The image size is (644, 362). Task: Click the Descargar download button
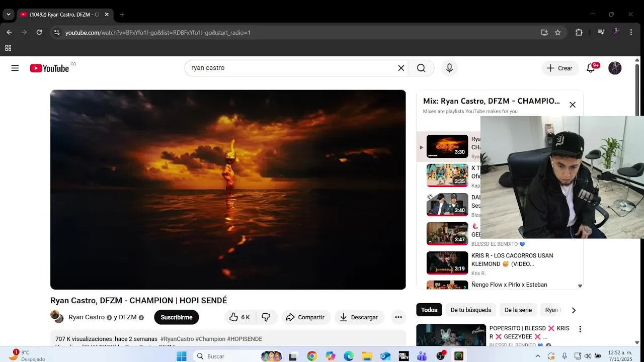pyautogui.click(x=359, y=317)
